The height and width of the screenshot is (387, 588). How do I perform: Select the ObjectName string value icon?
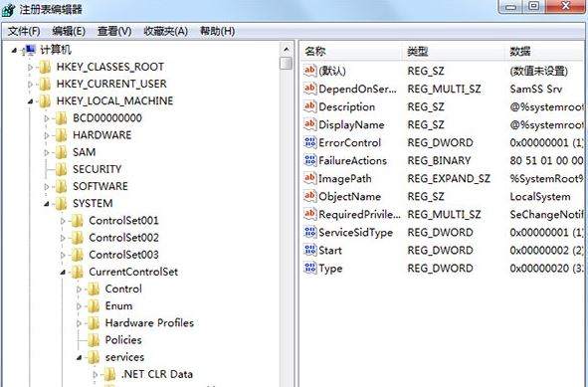tap(309, 195)
